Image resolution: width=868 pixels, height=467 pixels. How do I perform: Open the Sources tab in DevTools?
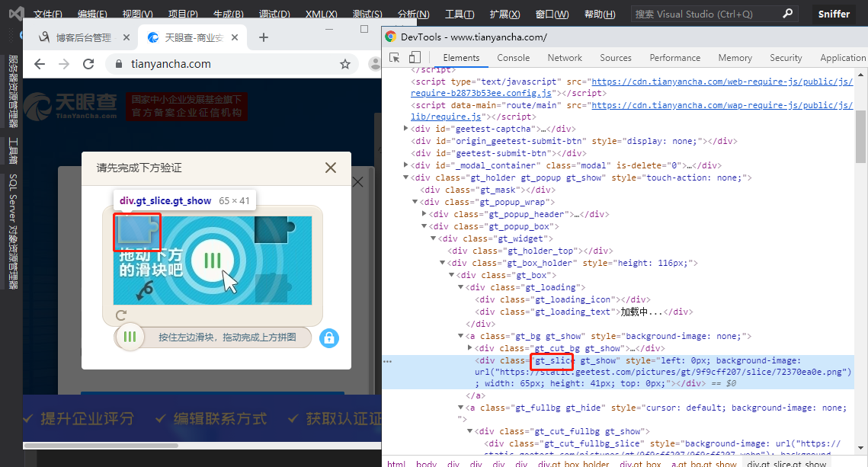pos(616,58)
